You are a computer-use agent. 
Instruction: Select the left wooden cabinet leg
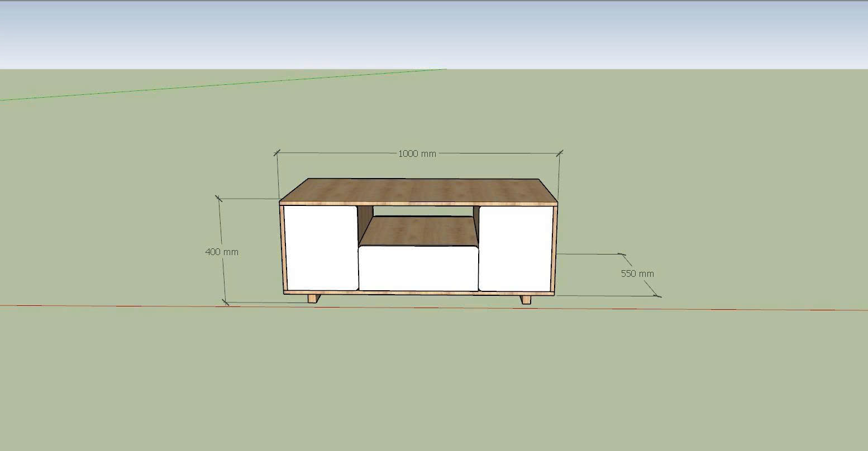(x=313, y=299)
